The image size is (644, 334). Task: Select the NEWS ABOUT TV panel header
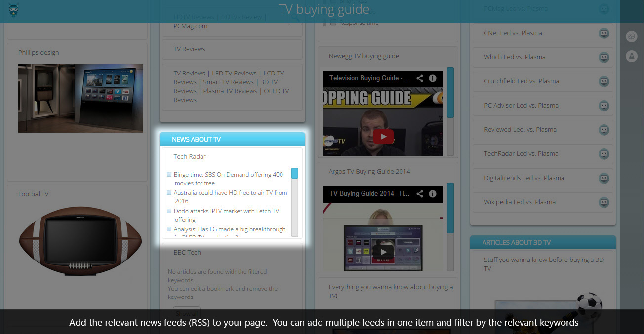pyautogui.click(x=232, y=140)
